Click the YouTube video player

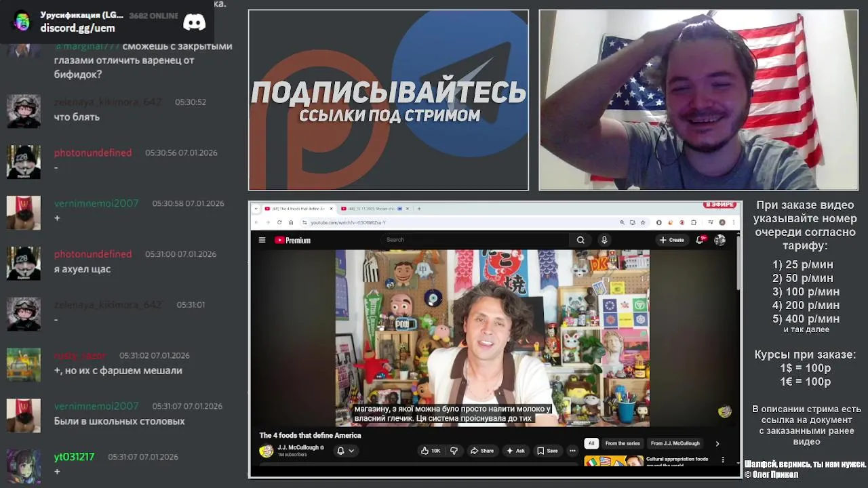(492, 338)
